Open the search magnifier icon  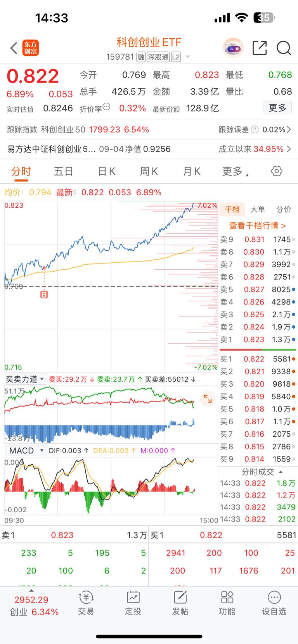click(284, 48)
